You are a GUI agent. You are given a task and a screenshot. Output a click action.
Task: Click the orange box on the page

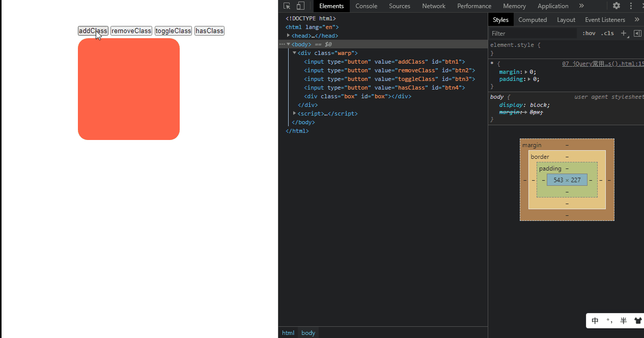129,89
